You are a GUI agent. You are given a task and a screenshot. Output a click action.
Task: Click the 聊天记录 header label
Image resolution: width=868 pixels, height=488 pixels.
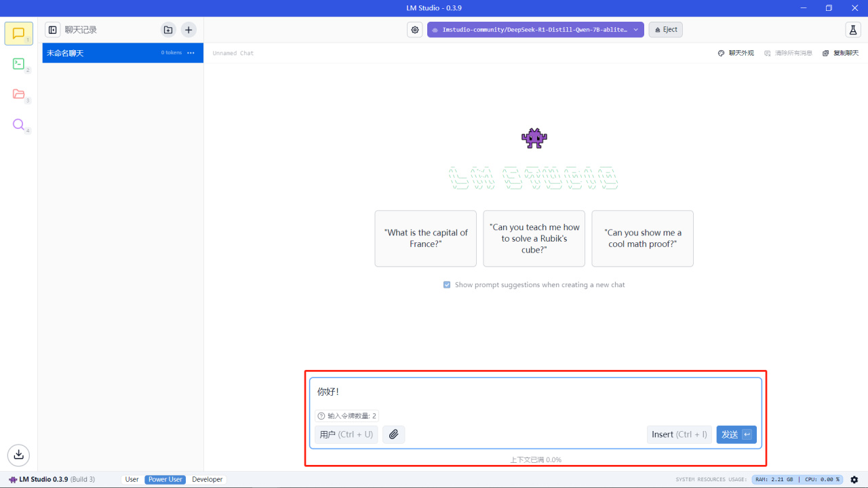click(x=81, y=30)
